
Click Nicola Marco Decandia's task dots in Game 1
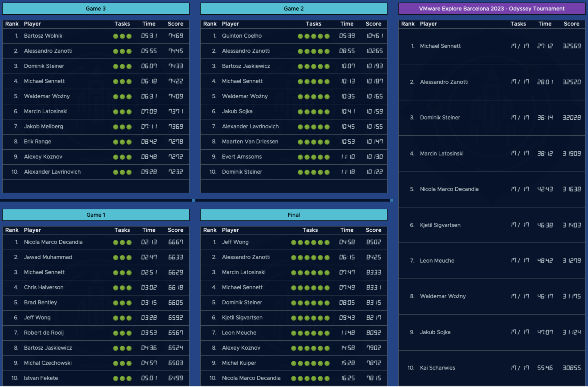click(x=122, y=242)
